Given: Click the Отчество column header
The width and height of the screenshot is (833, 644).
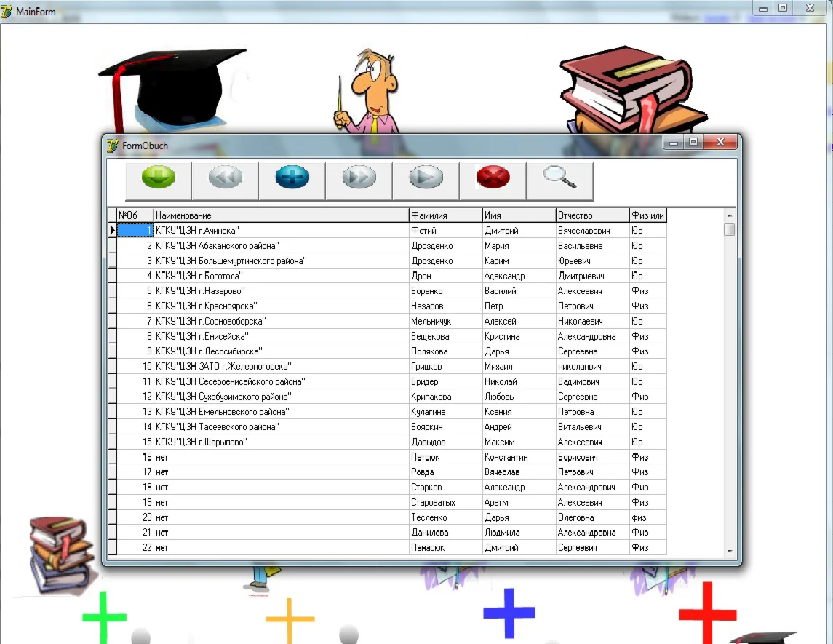Looking at the screenshot, I should (592, 215).
